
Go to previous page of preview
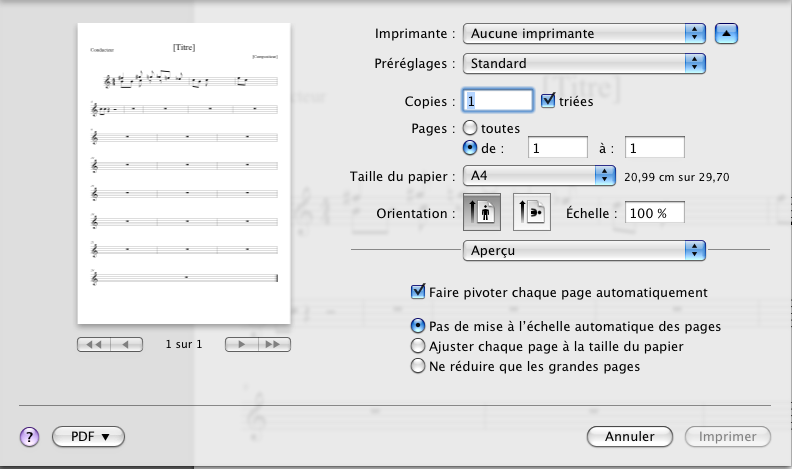126,344
